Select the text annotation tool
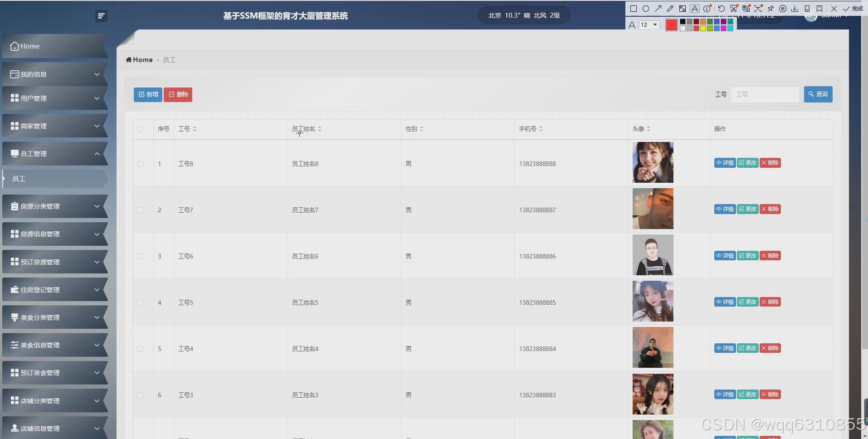The height and width of the screenshot is (439, 868). click(x=694, y=9)
